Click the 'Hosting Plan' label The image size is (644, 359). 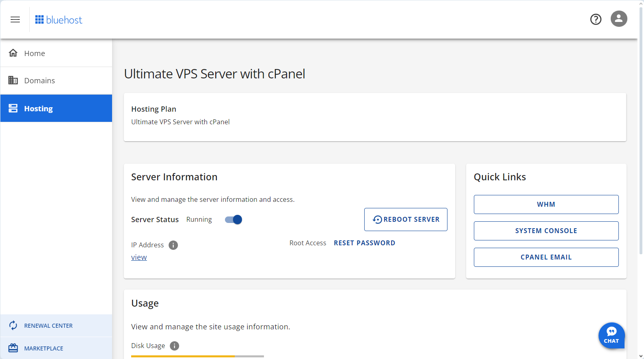coord(153,109)
